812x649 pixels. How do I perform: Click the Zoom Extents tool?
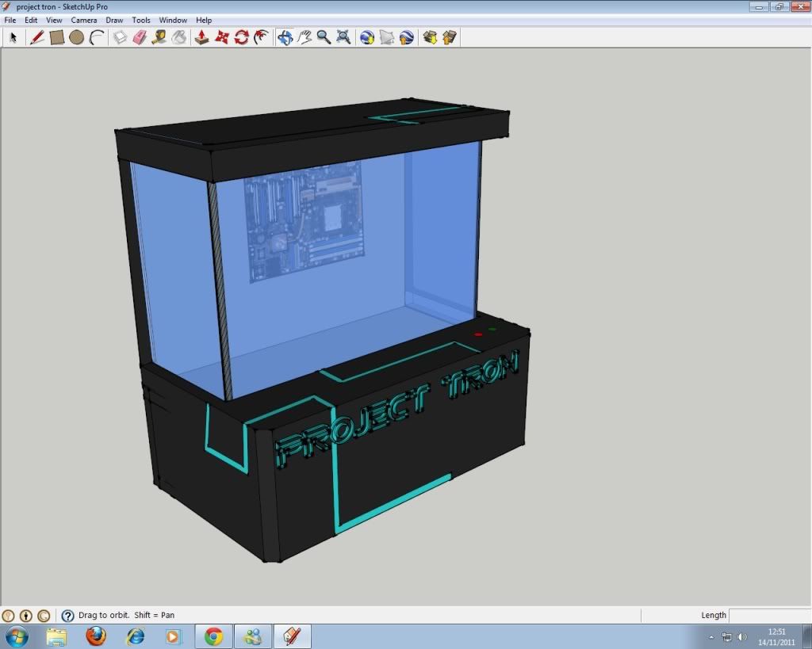tap(343, 37)
